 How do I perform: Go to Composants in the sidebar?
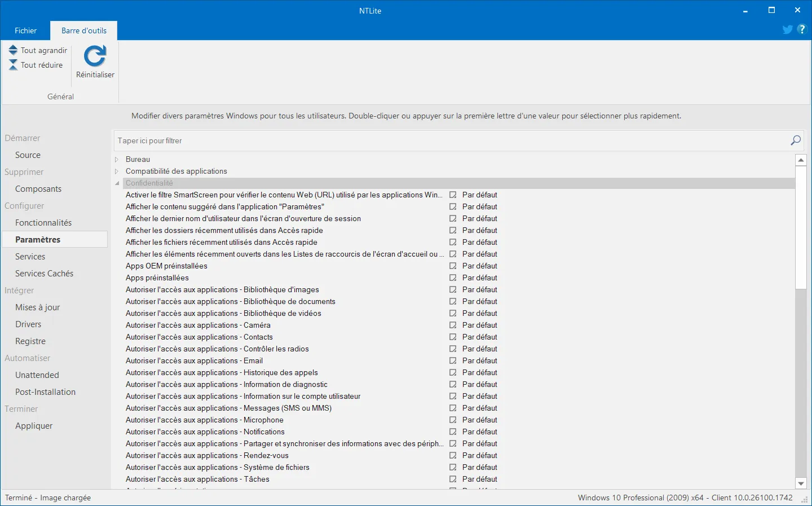pyautogui.click(x=38, y=189)
